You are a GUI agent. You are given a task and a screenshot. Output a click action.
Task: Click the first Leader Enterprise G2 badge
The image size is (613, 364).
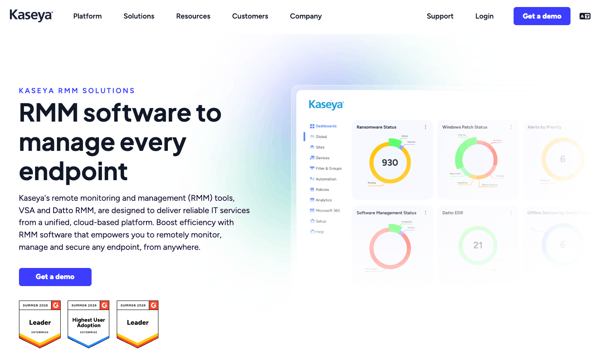tap(40, 324)
